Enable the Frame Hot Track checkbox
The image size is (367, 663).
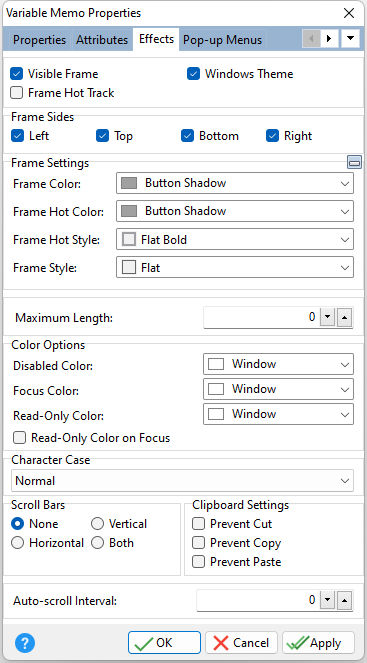[x=17, y=93]
